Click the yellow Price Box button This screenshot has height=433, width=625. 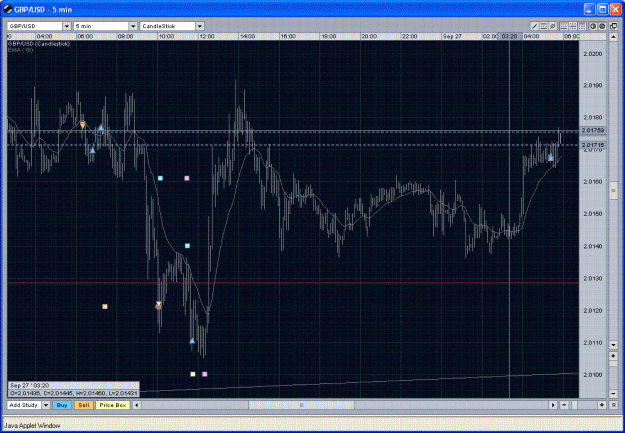click(113, 405)
